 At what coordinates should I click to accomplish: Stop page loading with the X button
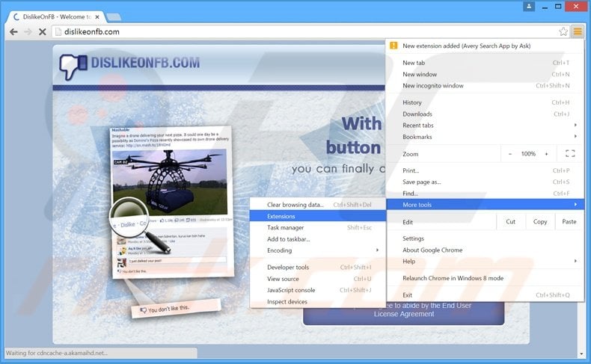click(x=42, y=32)
